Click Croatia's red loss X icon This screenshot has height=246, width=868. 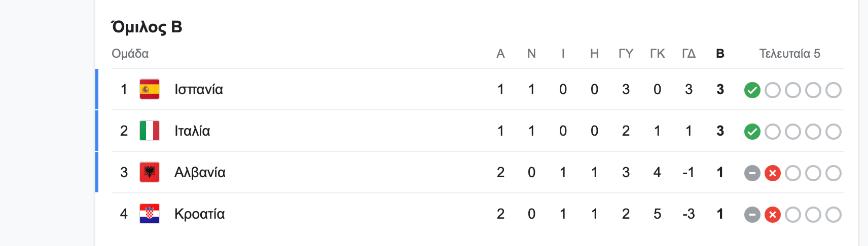[773, 215]
